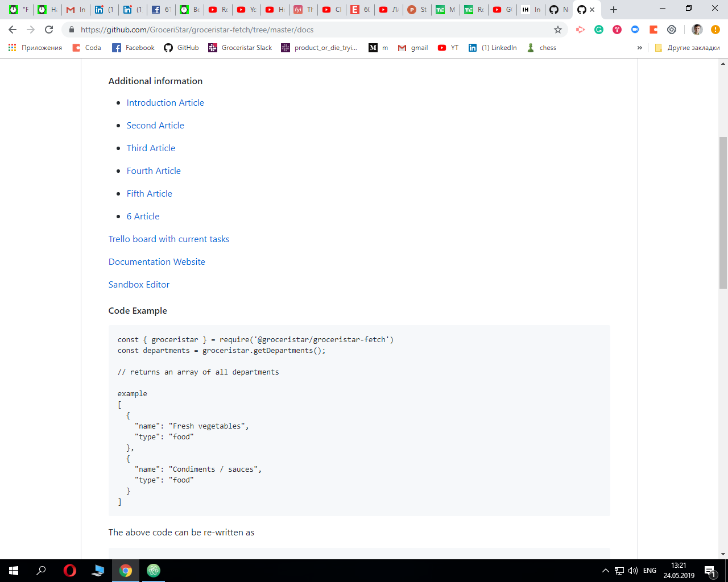This screenshot has height=582, width=728.
Task: Switch to the Product Hunt 'St' tab
Action: (417, 10)
